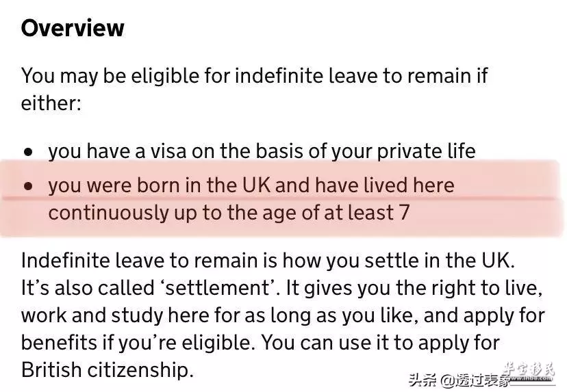Click the pink highlighted region's right edge
This screenshot has width=567, height=392.
point(559,198)
